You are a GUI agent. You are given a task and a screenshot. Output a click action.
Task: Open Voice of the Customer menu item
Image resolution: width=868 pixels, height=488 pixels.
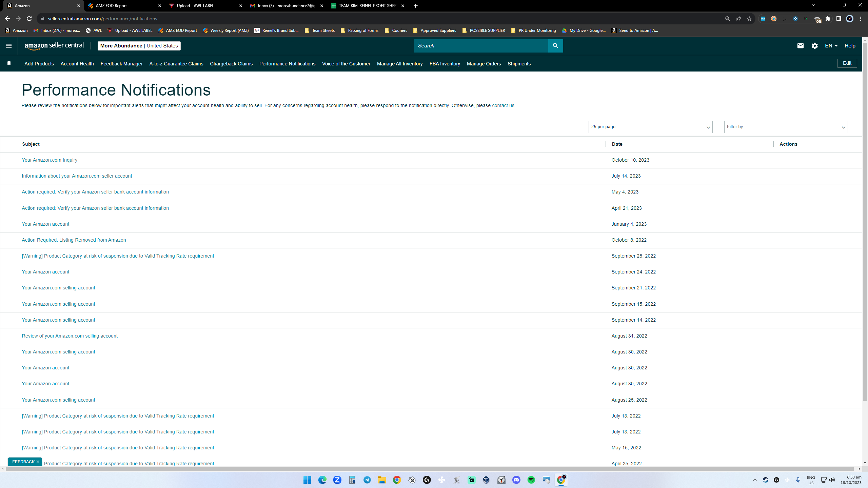point(346,64)
